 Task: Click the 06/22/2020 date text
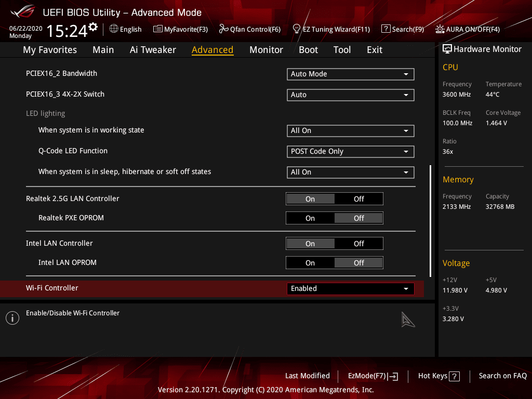click(x=26, y=28)
